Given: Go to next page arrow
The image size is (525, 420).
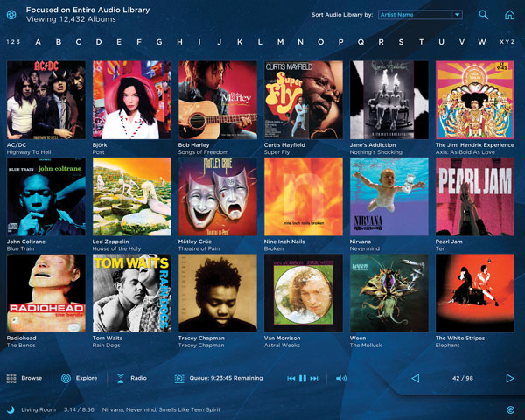Looking at the screenshot, I should (x=510, y=379).
